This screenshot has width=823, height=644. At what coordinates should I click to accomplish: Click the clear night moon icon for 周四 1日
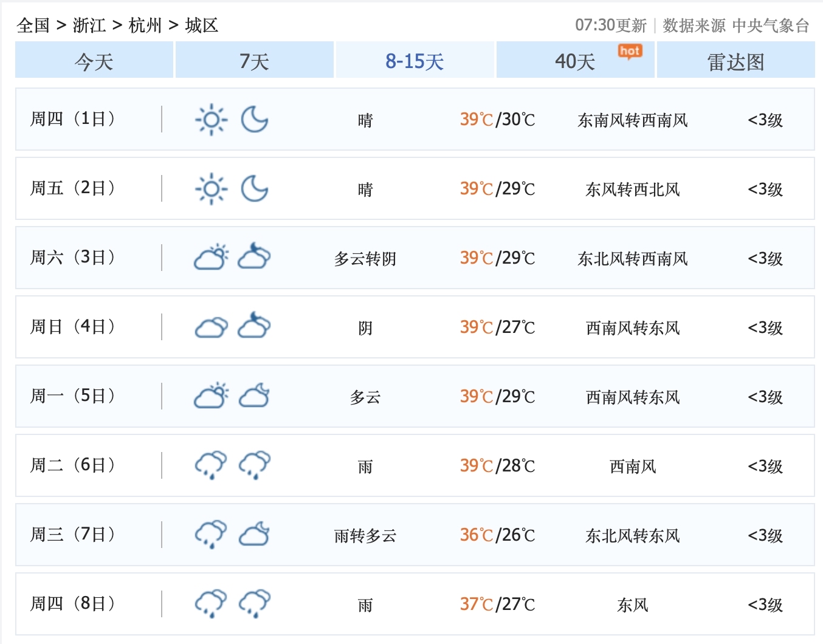coord(255,119)
